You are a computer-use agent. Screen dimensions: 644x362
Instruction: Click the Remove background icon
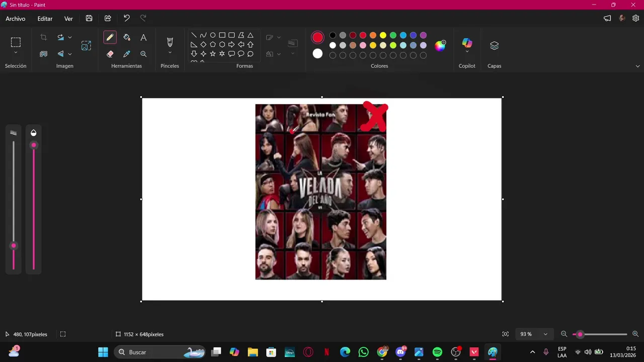click(44, 54)
